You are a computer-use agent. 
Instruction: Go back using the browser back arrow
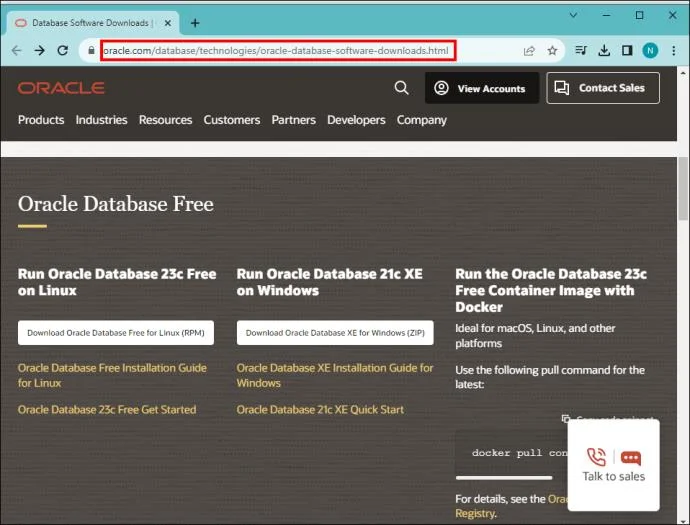(x=16, y=51)
